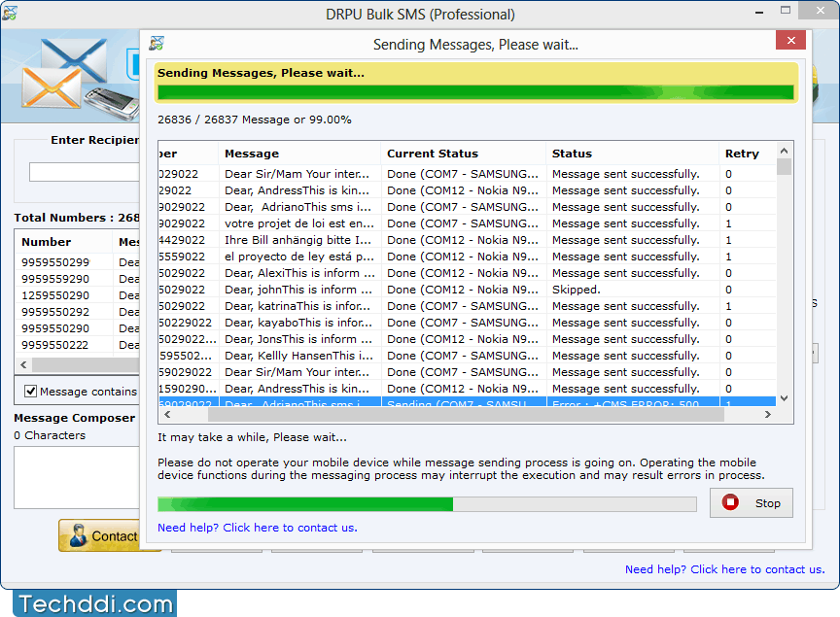The height and width of the screenshot is (617, 840).
Task: Open help link at main window bottom
Action: click(725, 569)
